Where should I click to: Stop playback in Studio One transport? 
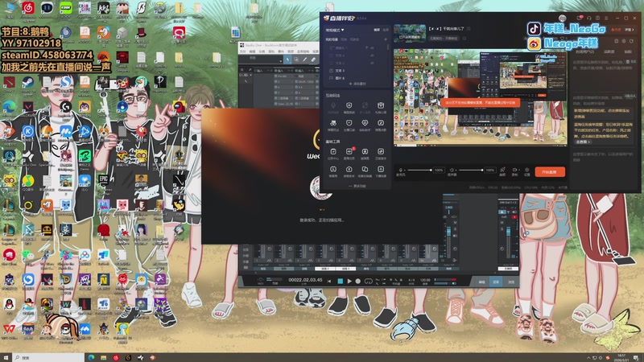click(341, 281)
